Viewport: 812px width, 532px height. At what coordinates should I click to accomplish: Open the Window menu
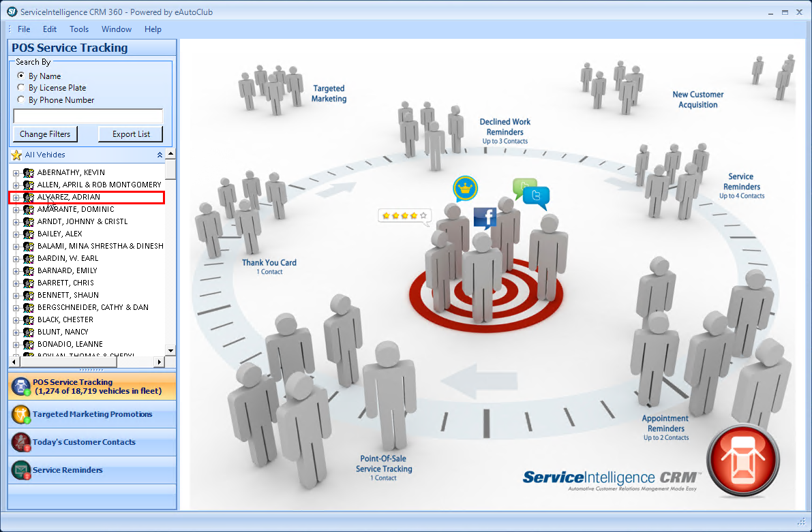pos(117,29)
